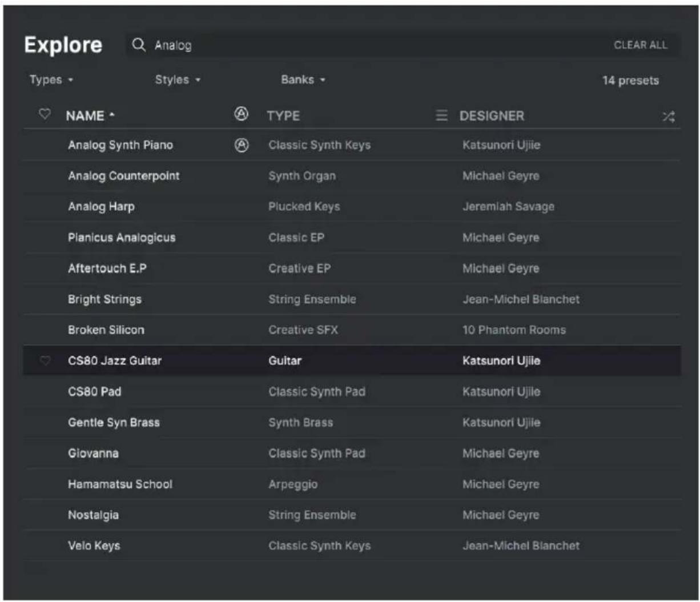Click the Arturia featured icon in header
The width and height of the screenshot is (700, 602).
[242, 114]
